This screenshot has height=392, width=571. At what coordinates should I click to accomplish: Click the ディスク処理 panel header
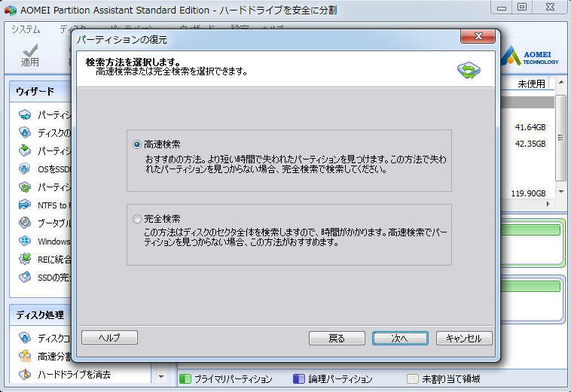pyautogui.click(x=41, y=315)
